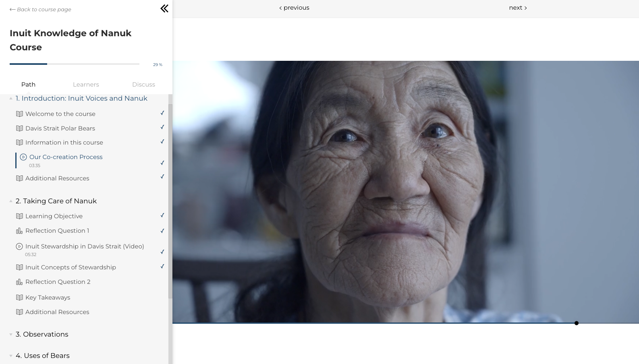Open 4. Uses of Bears section title
639x364 pixels.
43,356
